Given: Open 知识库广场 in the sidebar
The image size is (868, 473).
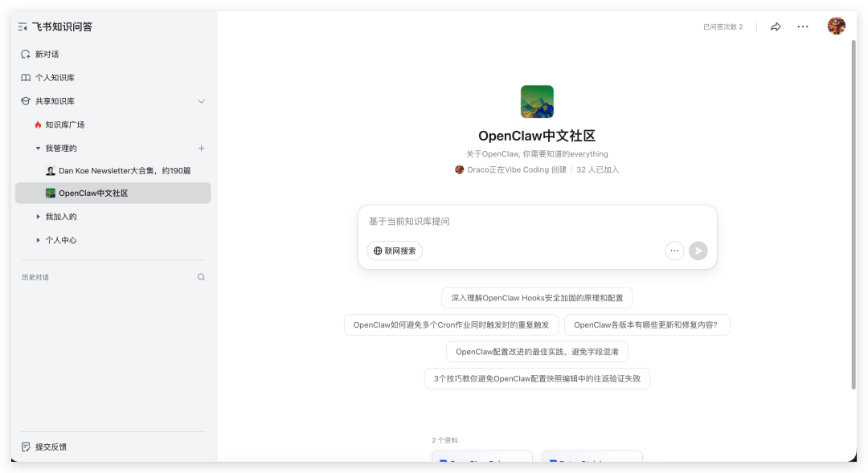Looking at the screenshot, I should 64,124.
